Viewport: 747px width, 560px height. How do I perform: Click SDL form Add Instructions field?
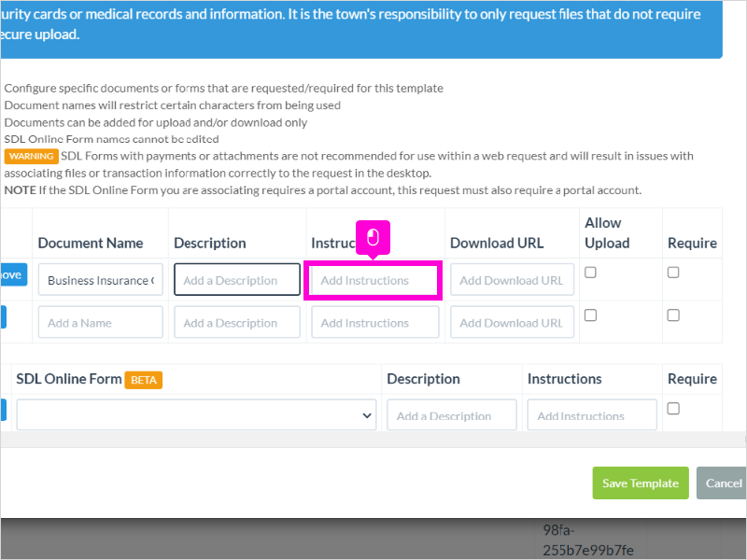coord(592,414)
